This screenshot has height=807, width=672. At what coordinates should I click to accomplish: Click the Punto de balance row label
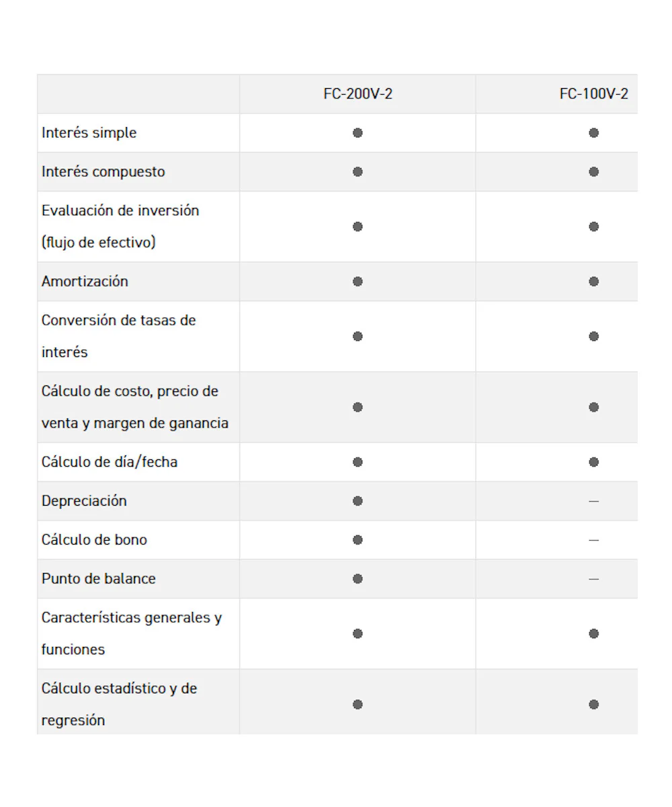tap(98, 579)
